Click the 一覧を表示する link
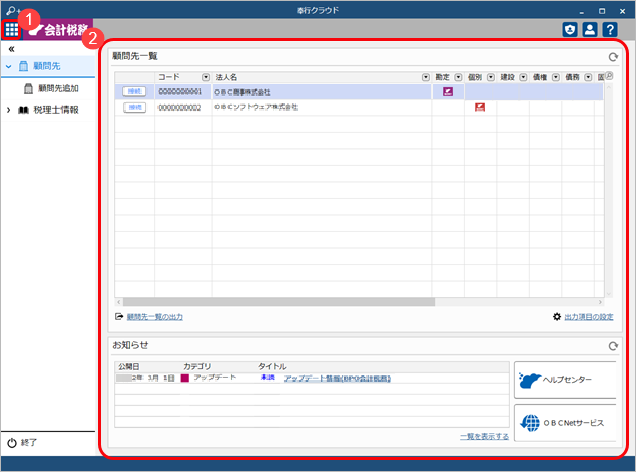This screenshot has height=472, width=636. tap(484, 436)
